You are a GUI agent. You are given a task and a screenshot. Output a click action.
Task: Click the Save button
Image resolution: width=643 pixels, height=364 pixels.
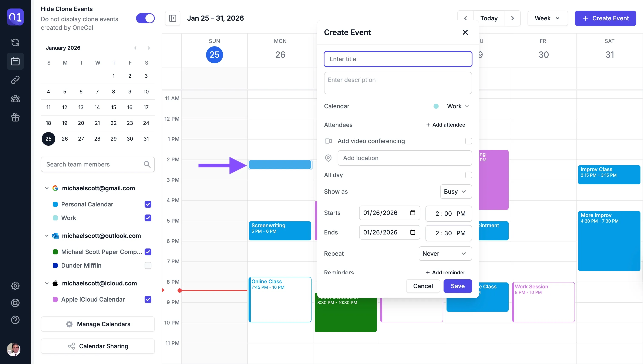(457, 286)
